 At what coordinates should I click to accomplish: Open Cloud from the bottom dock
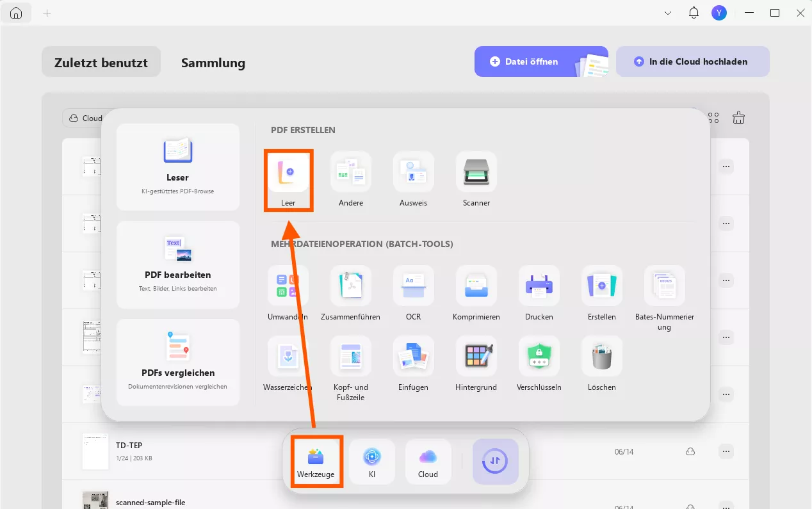428,462
